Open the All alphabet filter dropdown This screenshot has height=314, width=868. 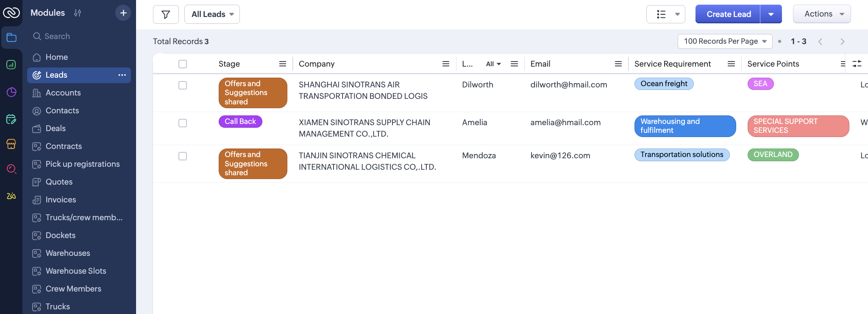[x=493, y=64]
